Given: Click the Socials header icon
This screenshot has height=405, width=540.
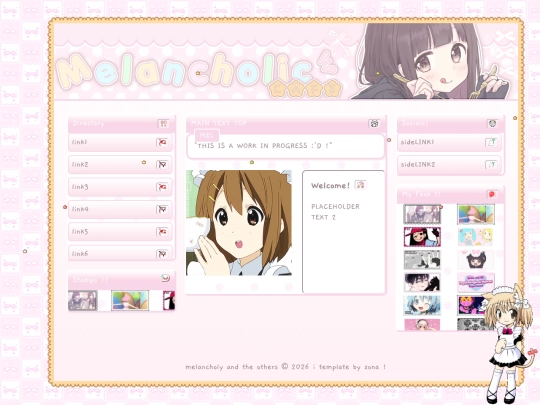Looking at the screenshot, I should tap(492, 123).
